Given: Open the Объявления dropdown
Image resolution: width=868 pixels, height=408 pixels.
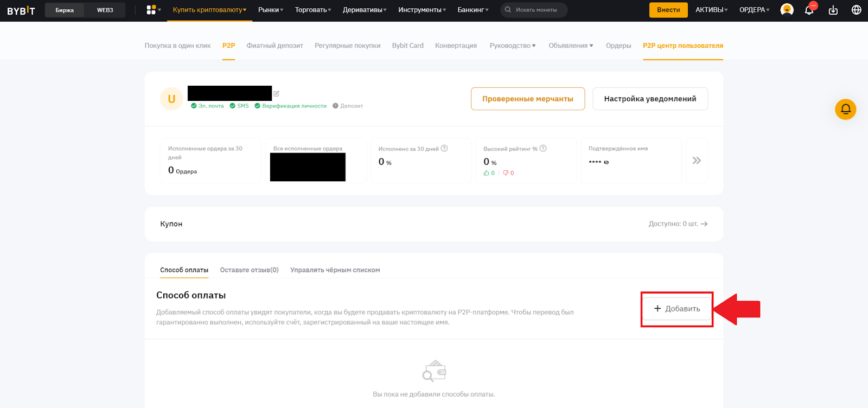Looking at the screenshot, I should 571,46.
